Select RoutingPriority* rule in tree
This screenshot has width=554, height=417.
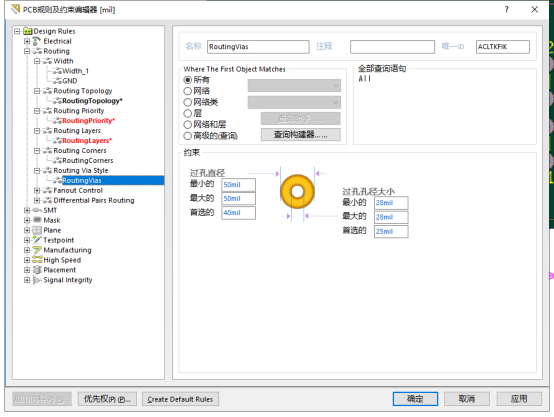(89, 121)
